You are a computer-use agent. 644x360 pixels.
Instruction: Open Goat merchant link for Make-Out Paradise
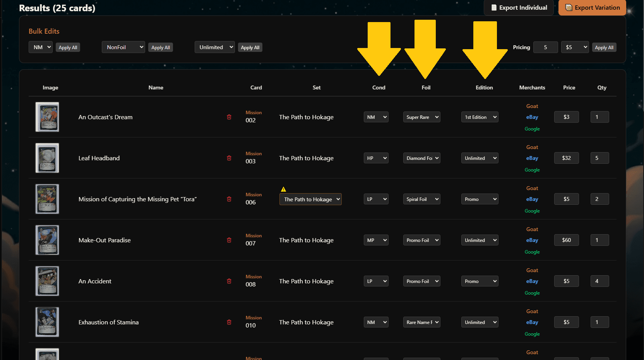click(x=532, y=229)
